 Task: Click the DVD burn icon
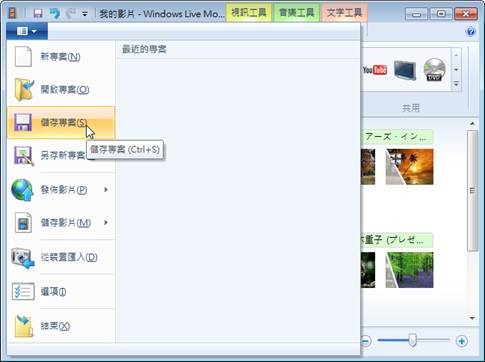[x=435, y=69]
